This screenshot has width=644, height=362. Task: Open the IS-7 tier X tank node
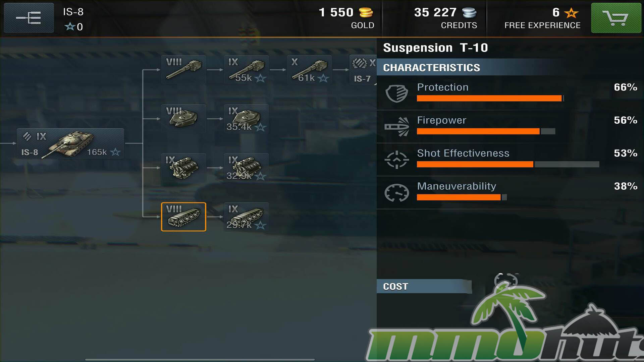(363, 70)
